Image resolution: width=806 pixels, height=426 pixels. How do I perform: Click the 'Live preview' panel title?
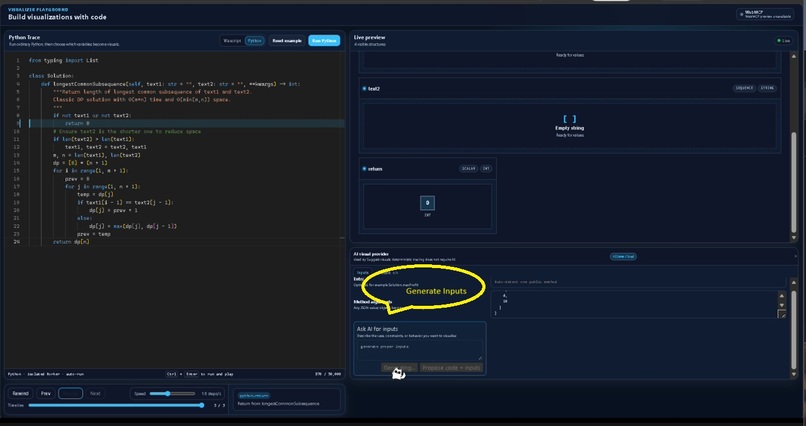[370, 38]
